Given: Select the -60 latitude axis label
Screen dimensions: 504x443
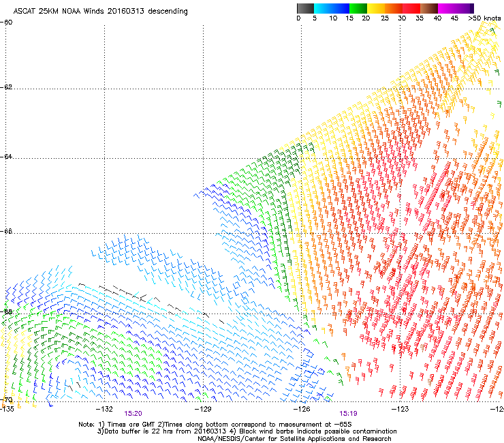Looking at the screenshot, I should coord(6,22).
